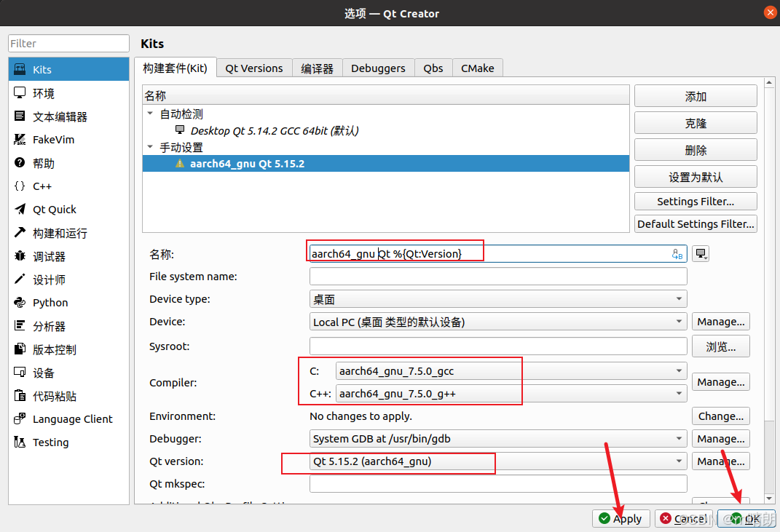Click the Qt mkspec field
The height and width of the screenshot is (532, 780).
(498, 484)
